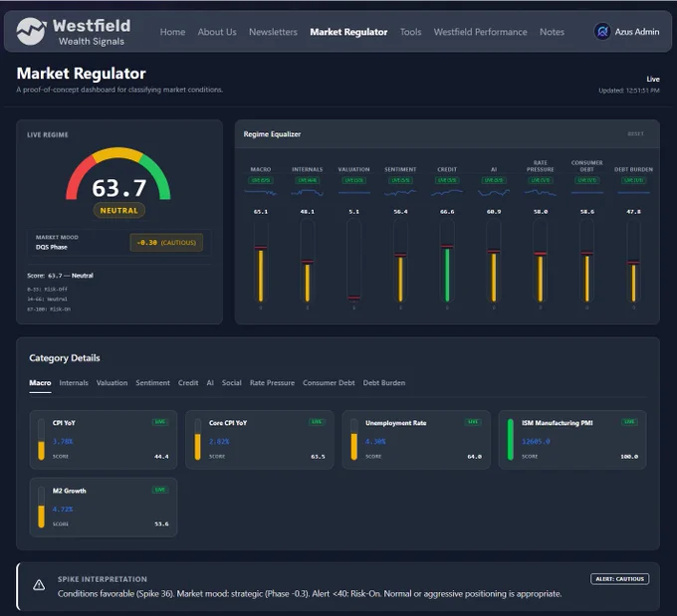Click the live badge under the Debt Burden column

633,180
